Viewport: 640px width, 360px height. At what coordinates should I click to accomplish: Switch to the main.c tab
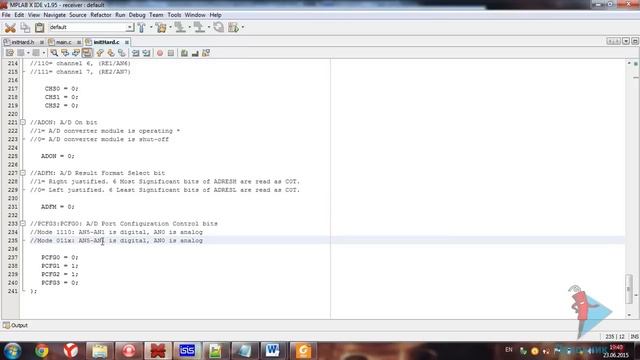[x=63, y=42]
